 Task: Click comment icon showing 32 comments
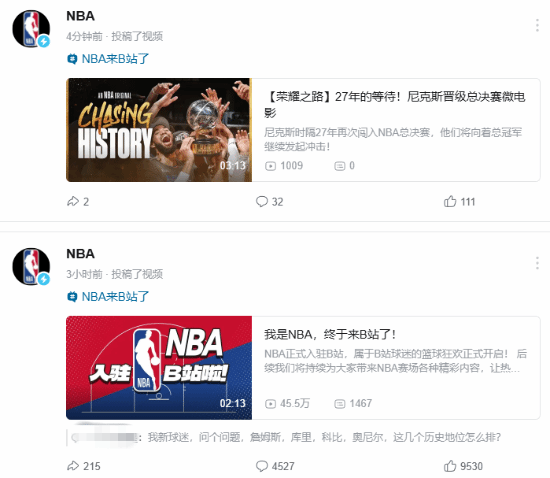point(262,202)
